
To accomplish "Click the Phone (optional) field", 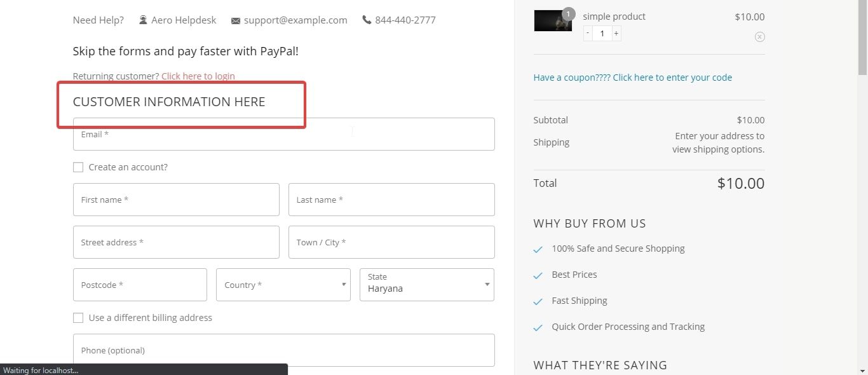I will click(x=284, y=350).
